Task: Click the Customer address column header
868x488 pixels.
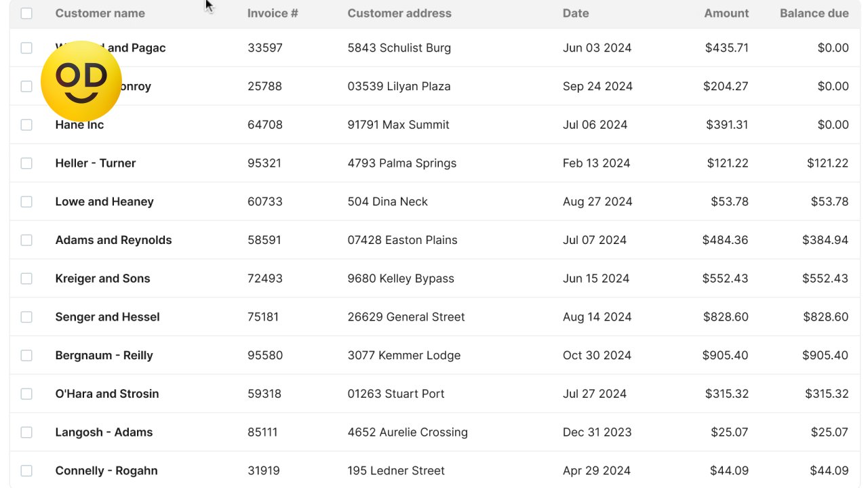Action: 399,14
